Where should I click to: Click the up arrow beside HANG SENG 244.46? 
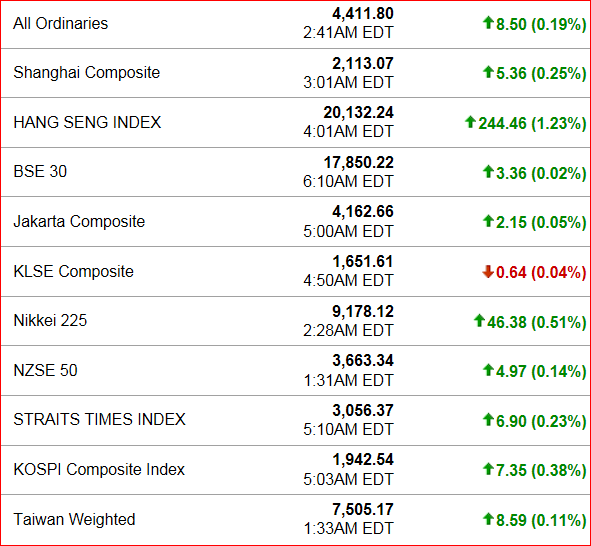coord(470,122)
